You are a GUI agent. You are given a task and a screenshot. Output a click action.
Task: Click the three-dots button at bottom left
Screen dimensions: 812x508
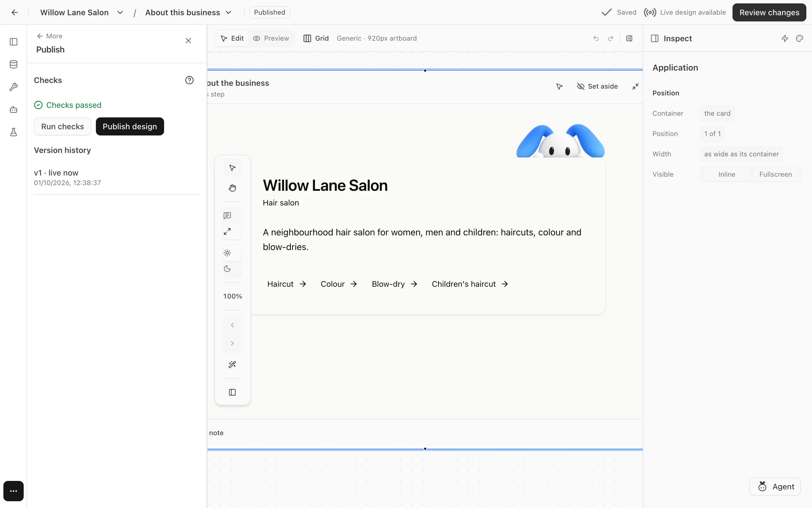pyautogui.click(x=14, y=491)
